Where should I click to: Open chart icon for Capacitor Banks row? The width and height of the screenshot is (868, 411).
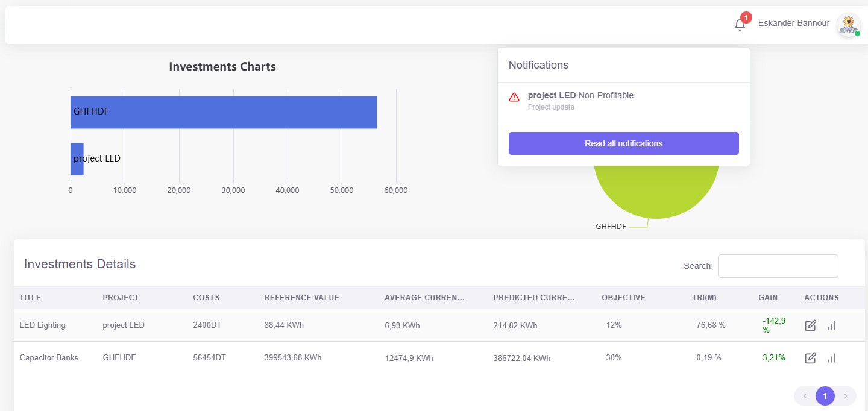[831, 358]
